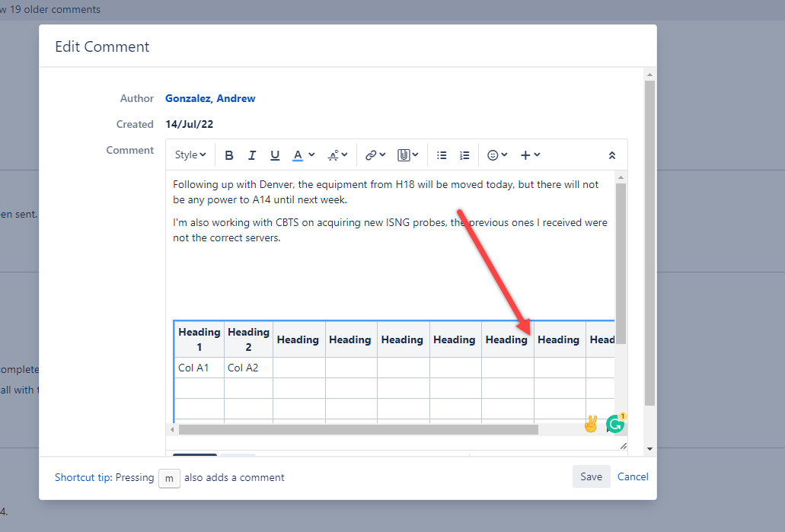Open the Style dropdown
Screen dimensions: 785x532
(x=190, y=155)
